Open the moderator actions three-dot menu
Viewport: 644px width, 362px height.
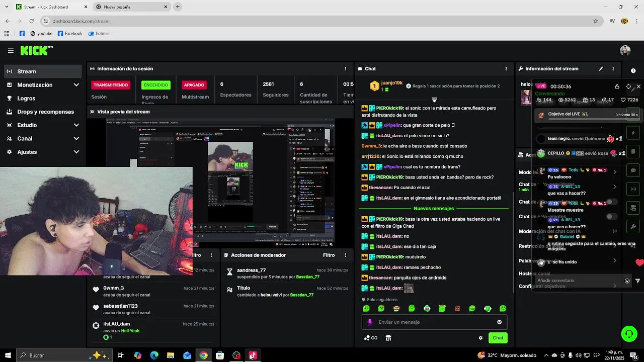(345, 255)
